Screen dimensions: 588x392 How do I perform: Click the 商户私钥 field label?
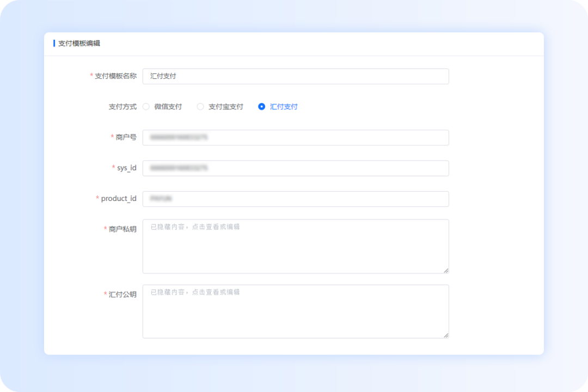click(121, 226)
